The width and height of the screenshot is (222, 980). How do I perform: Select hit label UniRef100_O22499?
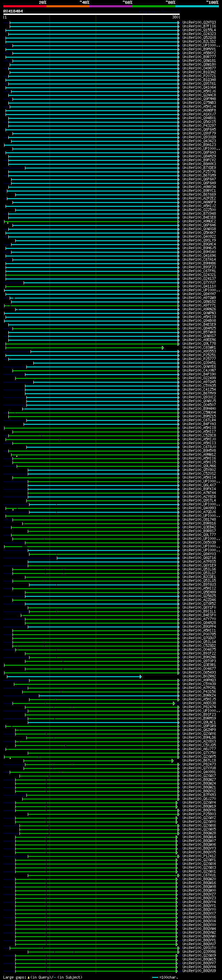coord(199,378)
